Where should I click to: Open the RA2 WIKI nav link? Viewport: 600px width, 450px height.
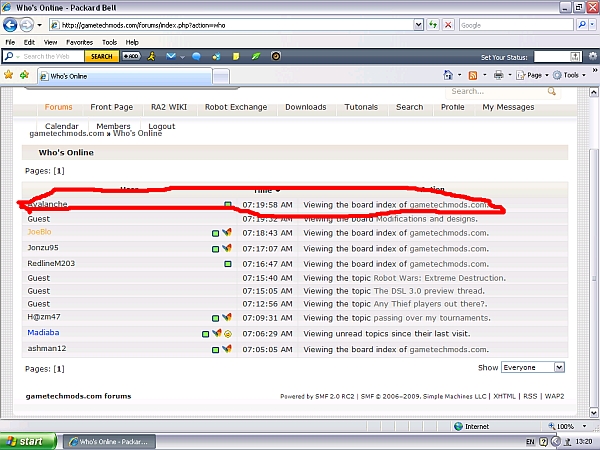[x=169, y=107]
